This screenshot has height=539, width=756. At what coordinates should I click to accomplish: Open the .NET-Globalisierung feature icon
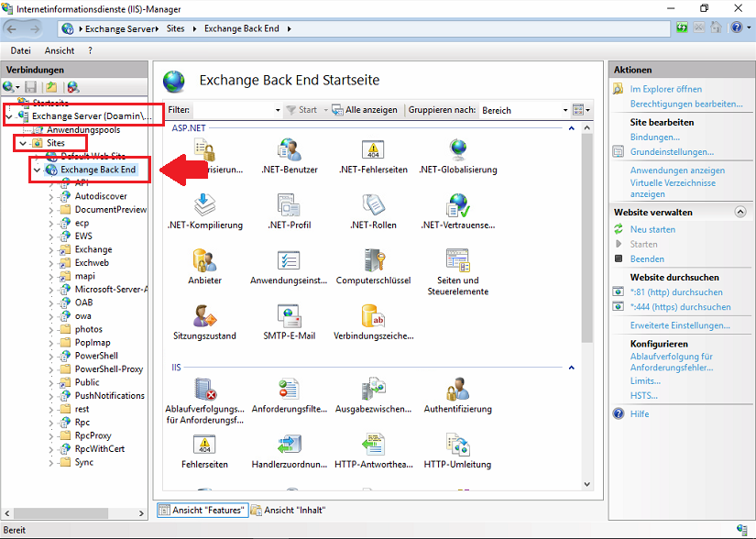pyautogui.click(x=457, y=149)
